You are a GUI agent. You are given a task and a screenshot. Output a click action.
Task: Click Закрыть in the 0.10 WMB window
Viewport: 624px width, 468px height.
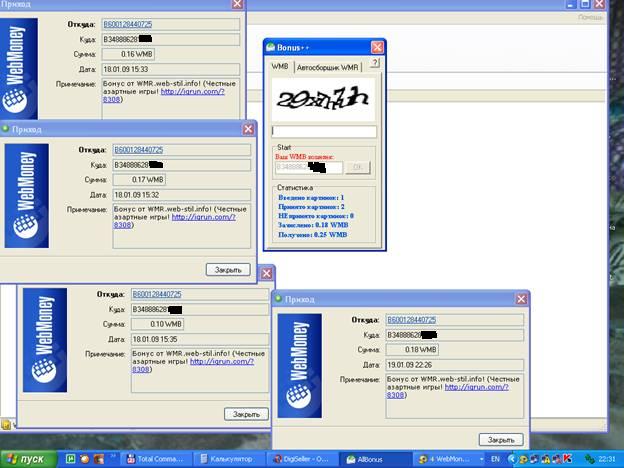click(x=246, y=414)
